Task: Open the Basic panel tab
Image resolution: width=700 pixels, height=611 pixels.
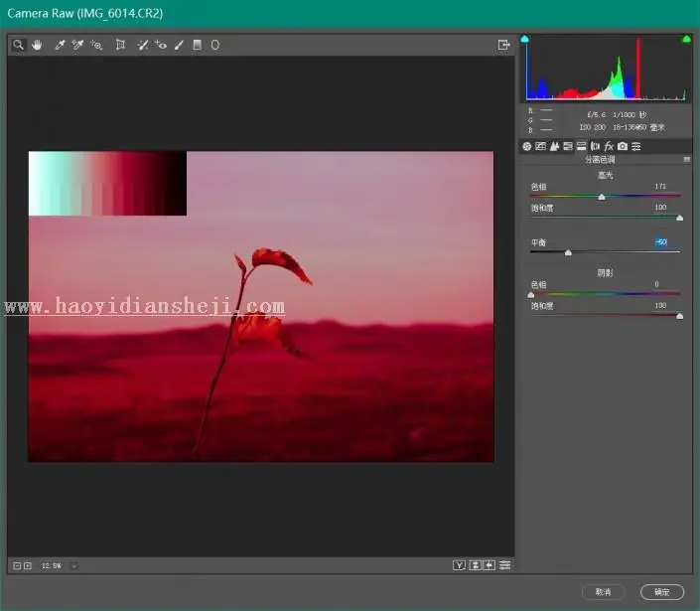Action: (527, 146)
